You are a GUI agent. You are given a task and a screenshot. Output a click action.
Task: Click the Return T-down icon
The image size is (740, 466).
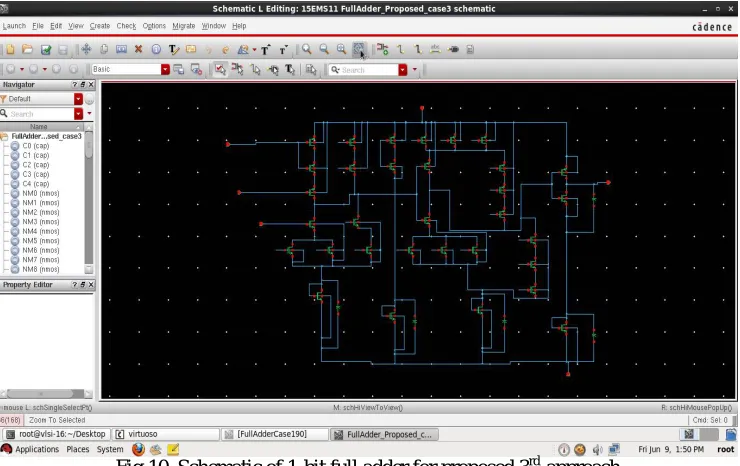(283, 50)
